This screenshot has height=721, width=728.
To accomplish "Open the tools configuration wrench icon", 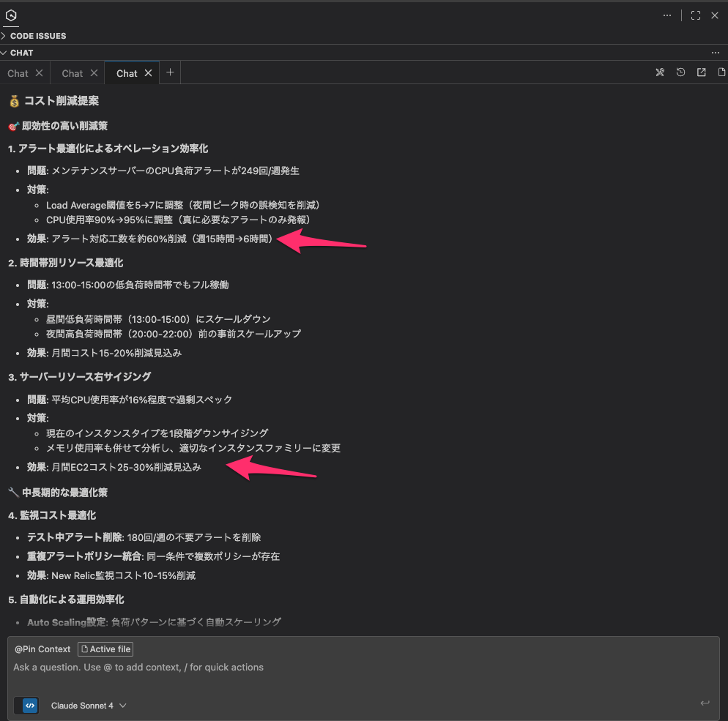I will 660,72.
